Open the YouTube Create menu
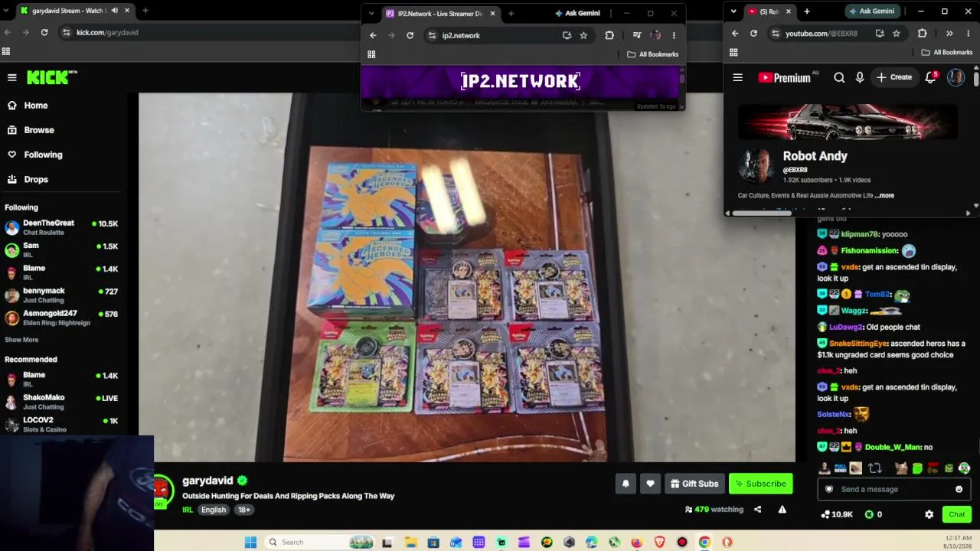This screenshot has width=980, height=551. (894, 77)
